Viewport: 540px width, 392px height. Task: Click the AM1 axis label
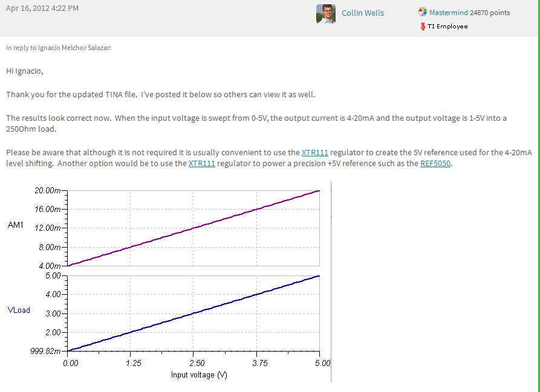pos(16,225)
